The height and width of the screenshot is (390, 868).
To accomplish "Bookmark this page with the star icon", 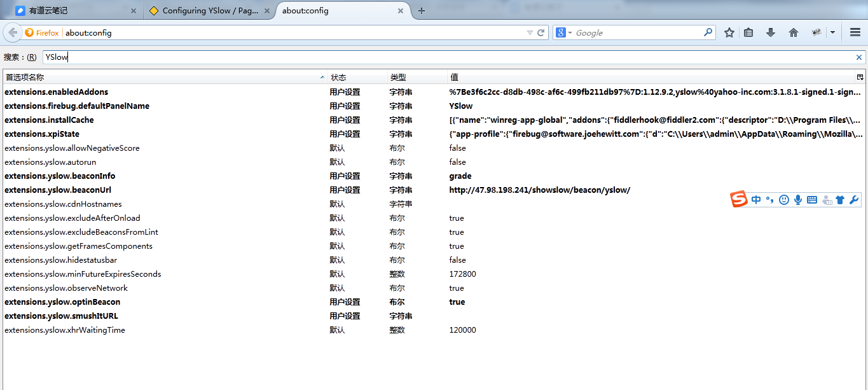I will pyautogui.click(x=729, y=32).
